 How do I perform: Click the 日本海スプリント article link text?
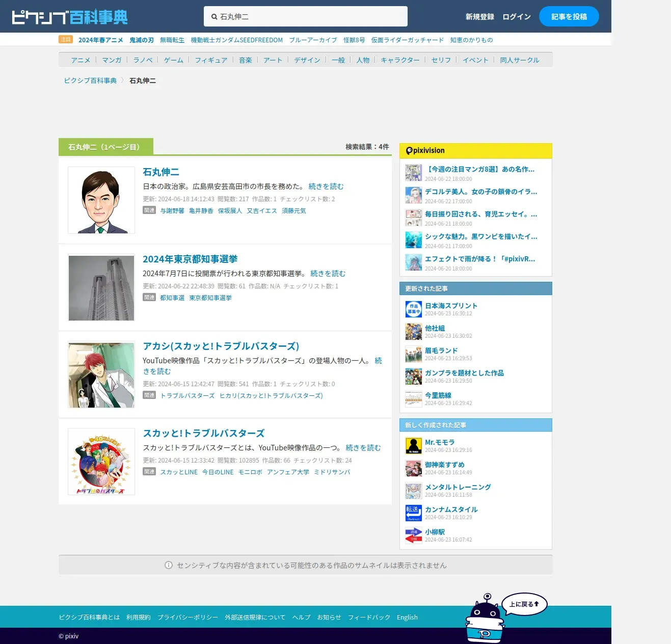(x=451, y=306)
